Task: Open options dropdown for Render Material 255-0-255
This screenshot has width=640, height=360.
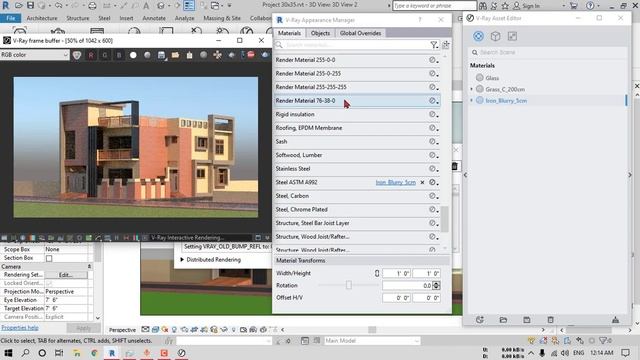Action: [433, 73]
